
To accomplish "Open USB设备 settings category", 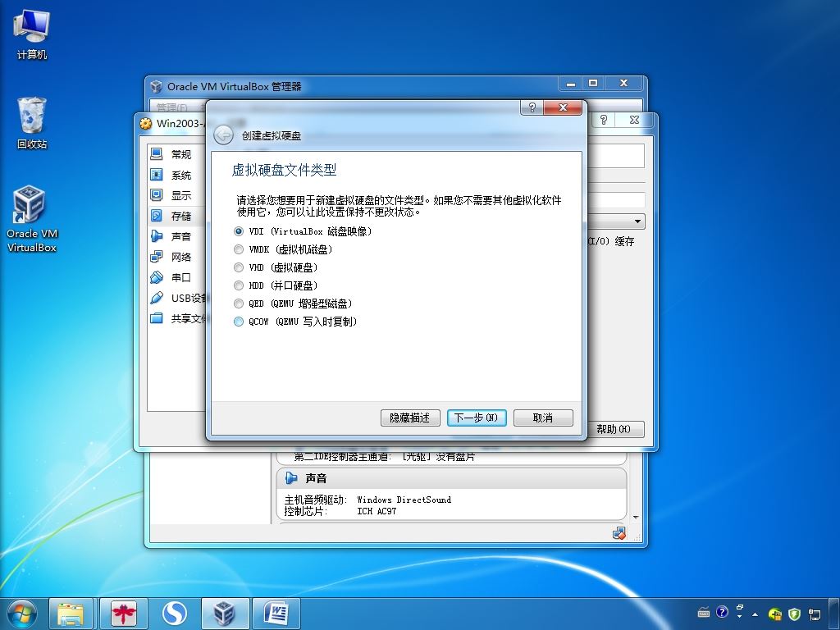I will pos(176,298).
